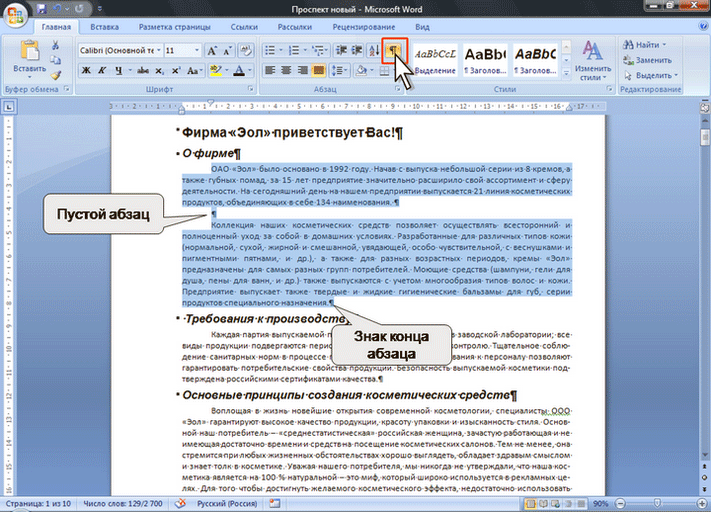Screen dimensions: 711x512
Task: Switch to the Вставка tab
Action: click(104, 27)
